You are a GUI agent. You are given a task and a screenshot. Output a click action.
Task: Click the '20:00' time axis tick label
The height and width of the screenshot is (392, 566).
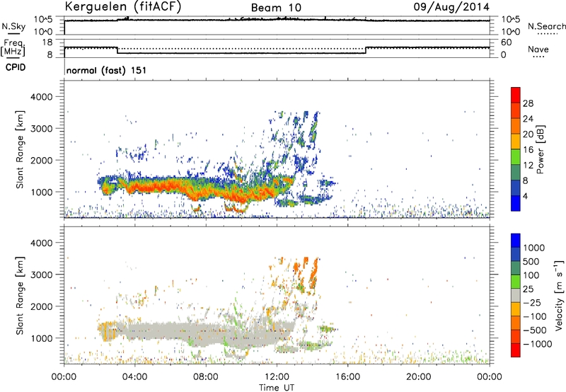pyautogui.click(x=418, y=377)
